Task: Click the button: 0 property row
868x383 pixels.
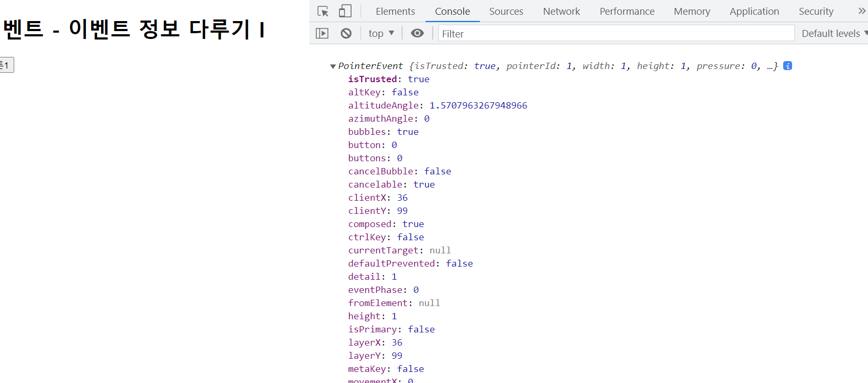Action: pyautogui.click(x=373, y=145)
